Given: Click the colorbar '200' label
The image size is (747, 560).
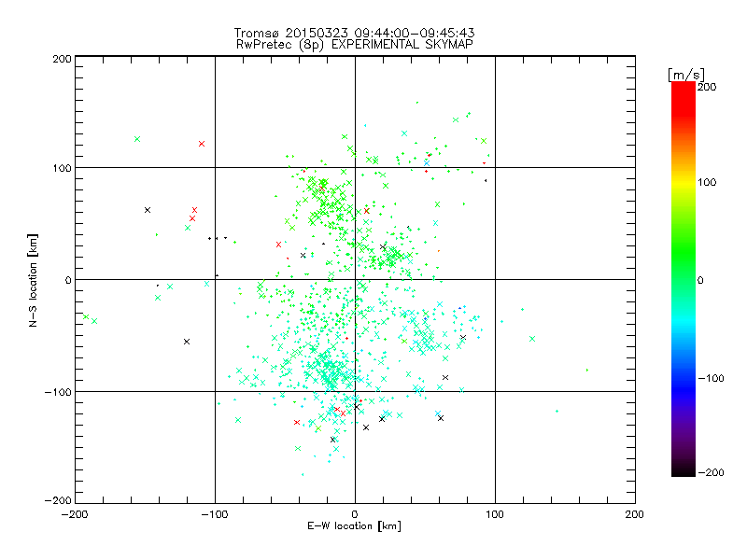Looking at the screenshot, I should coord(707,87).
